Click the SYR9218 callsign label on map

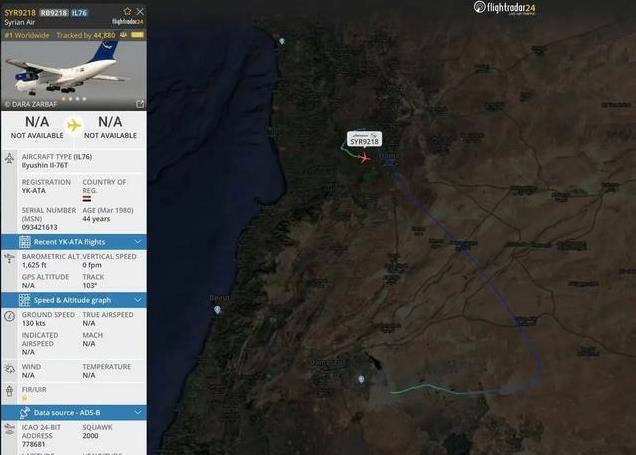tap(364, 139)
